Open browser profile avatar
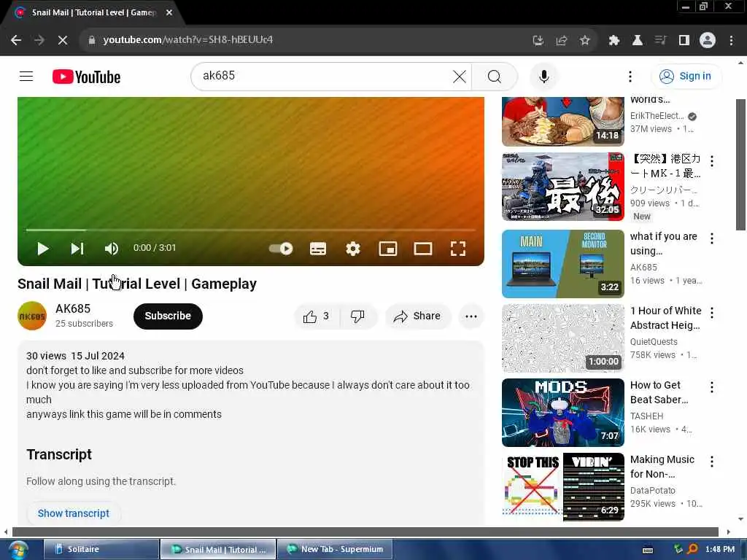This screenshot has height=560, width=747. [x=708, y=41]
